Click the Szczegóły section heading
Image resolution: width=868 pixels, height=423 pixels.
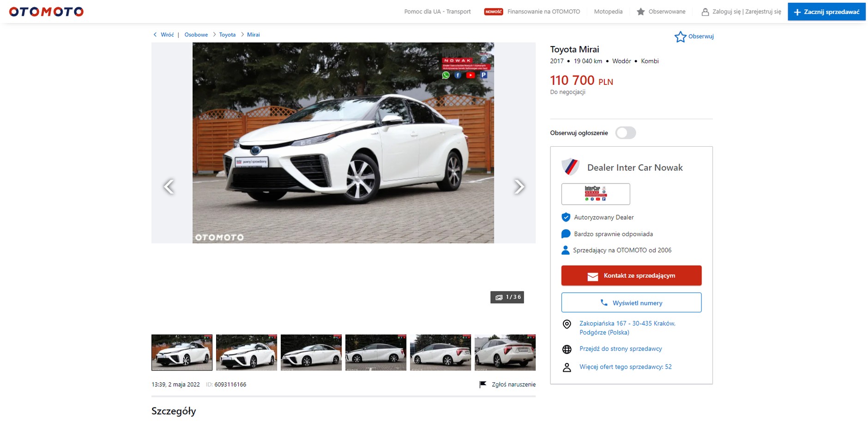pyautogui.click(x=174, y=411)
